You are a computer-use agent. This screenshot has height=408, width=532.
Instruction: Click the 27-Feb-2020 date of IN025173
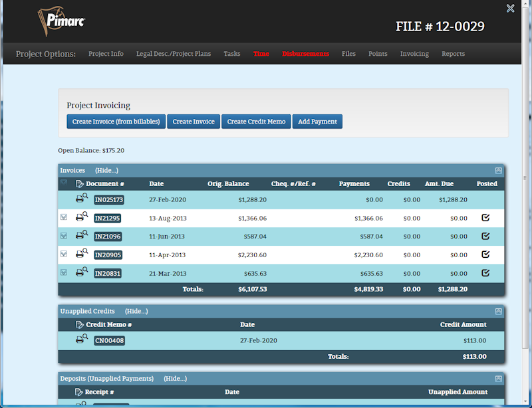tap(168, 200)
